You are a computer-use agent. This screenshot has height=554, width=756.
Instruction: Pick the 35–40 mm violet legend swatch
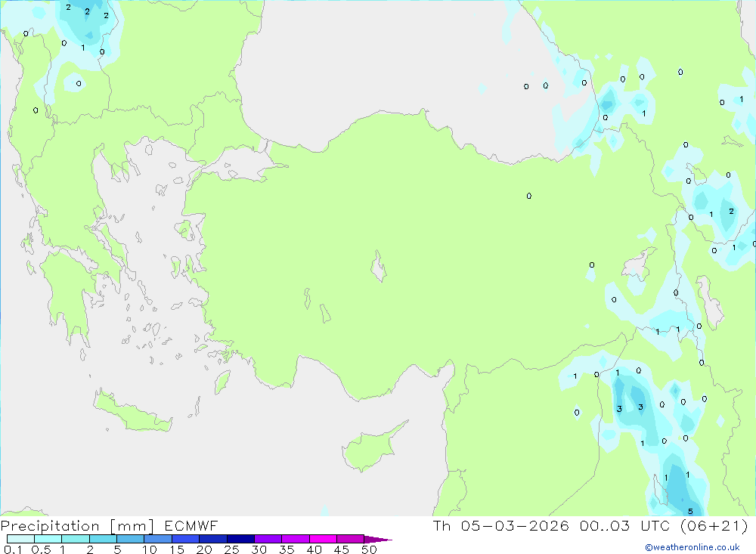pos(295,539)
